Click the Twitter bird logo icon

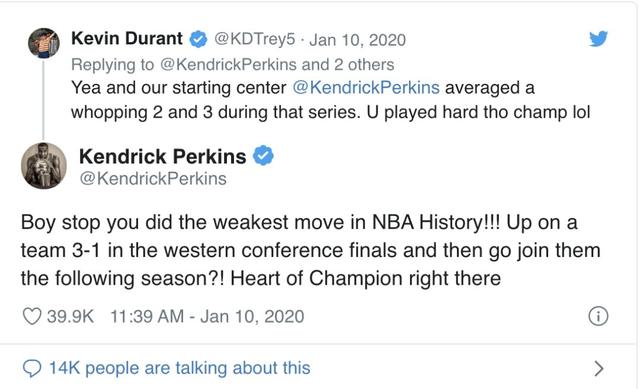[x=598, y=38]
